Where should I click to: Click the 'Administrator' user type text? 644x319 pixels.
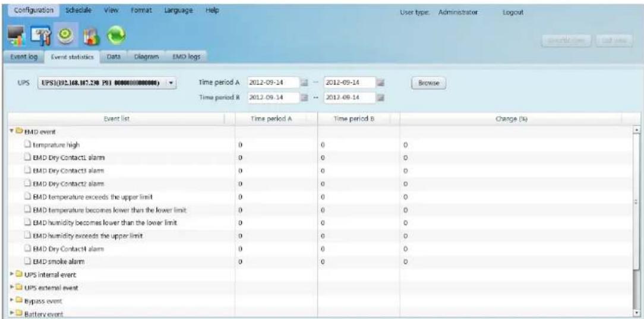coord(457,12)
